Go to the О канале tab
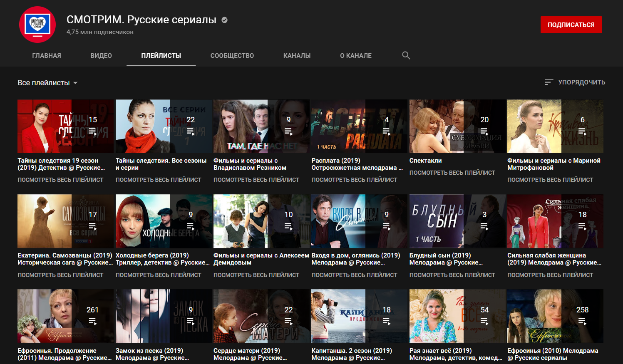This screenshot has height=364, width=623. tap(355, 56)
